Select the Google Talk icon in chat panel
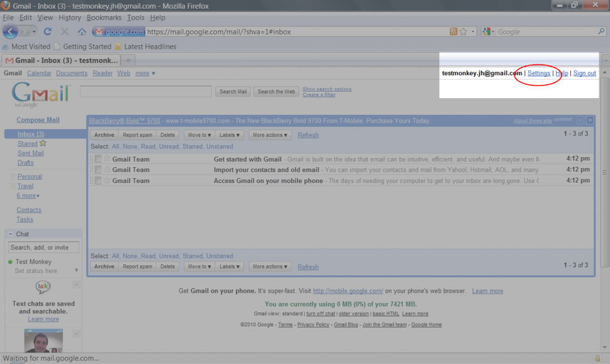The height and width of the screenshot is (364, 610). coord(43,287)
